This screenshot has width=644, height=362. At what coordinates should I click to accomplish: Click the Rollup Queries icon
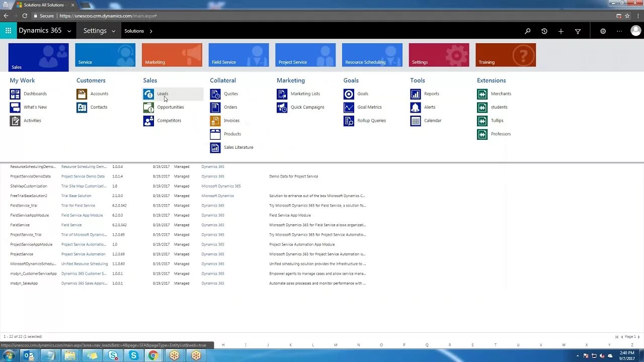(x=349, y=121)
